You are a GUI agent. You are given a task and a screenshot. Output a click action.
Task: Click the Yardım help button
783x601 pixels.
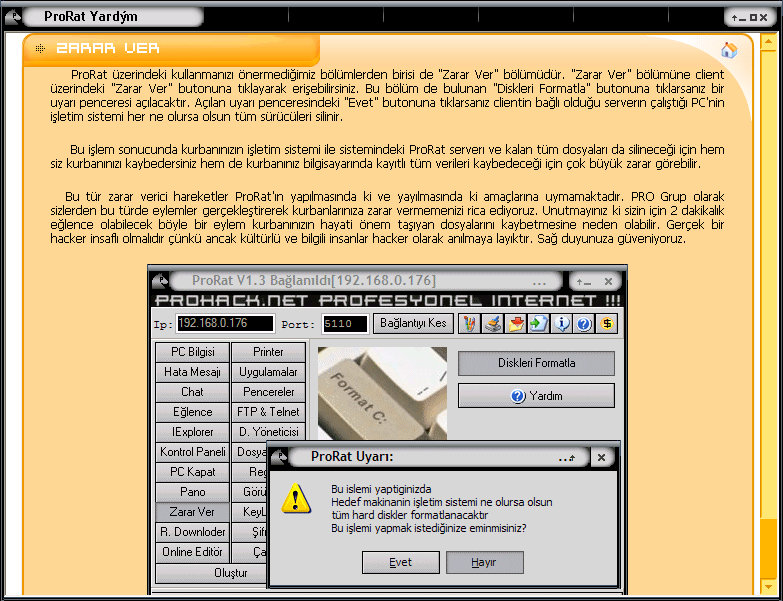tap(536, 396)
